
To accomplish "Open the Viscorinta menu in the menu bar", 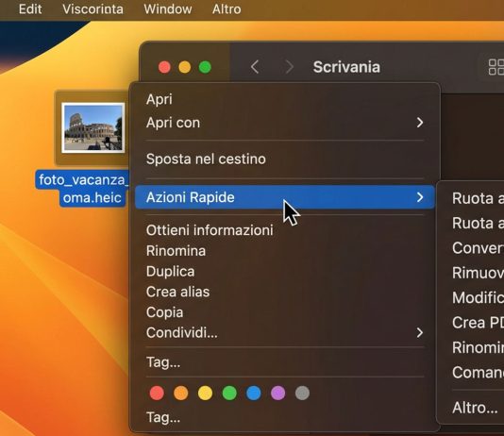I will pyautogui.click(x=92, y=9).
